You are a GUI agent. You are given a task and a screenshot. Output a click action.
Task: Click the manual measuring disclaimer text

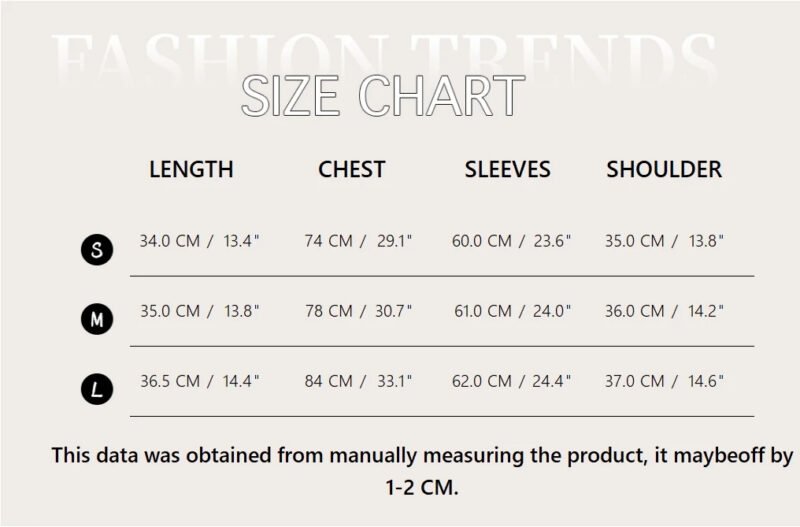[x=422, y=471]
